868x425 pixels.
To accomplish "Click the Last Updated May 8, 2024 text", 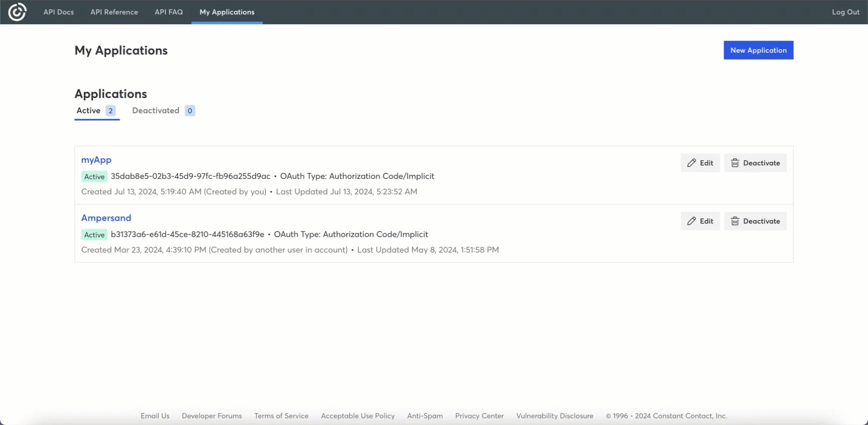I will pyautogui.click(x=428, y=250).
